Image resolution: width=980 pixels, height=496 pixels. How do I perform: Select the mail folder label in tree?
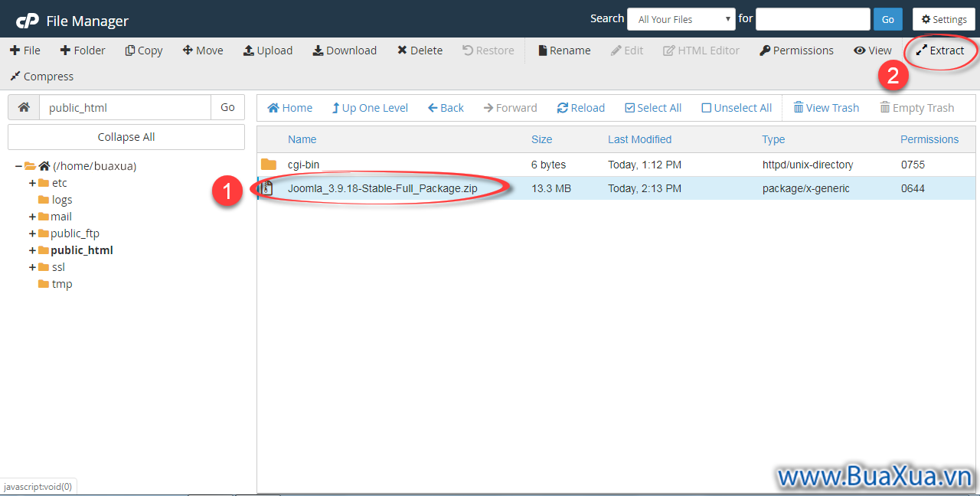pyautogui.click(x=61, y=217)
